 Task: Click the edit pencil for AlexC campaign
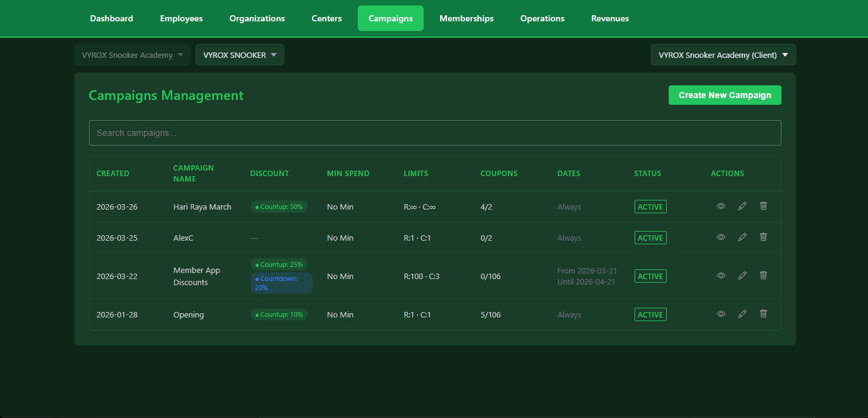pyautogui.click(x=742, y=238)
